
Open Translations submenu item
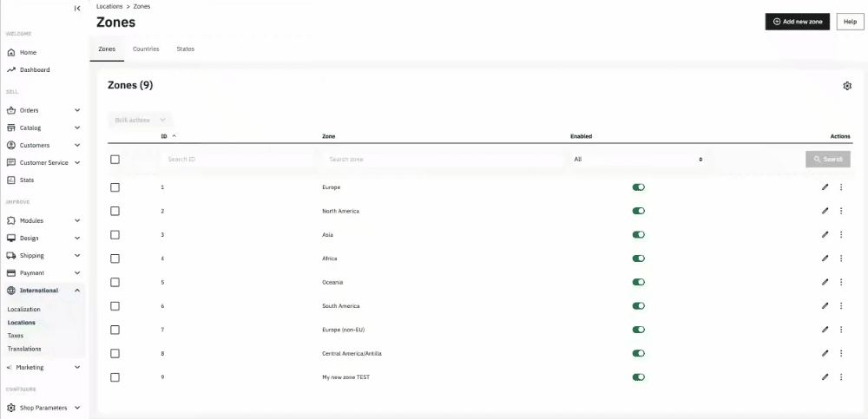[x=24, y=349]
